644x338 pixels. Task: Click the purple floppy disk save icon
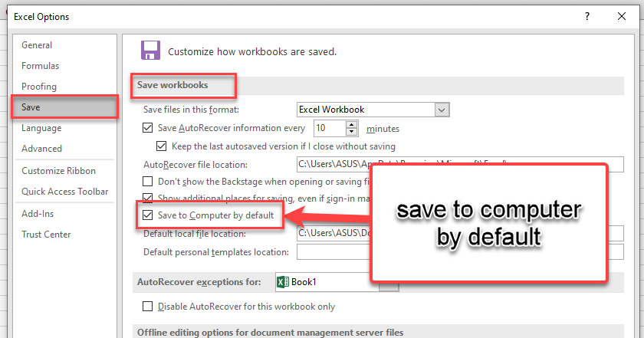pyautogui.click(x=150, y=51)
